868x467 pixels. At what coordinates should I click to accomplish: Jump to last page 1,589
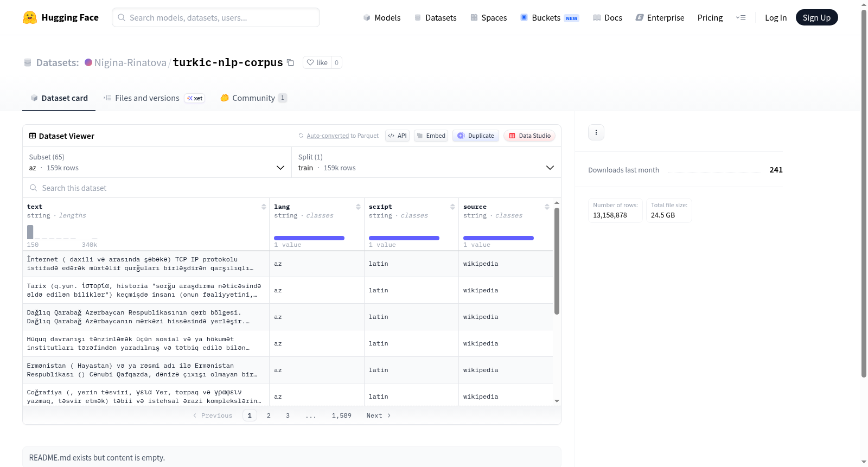tap(342, 415)
